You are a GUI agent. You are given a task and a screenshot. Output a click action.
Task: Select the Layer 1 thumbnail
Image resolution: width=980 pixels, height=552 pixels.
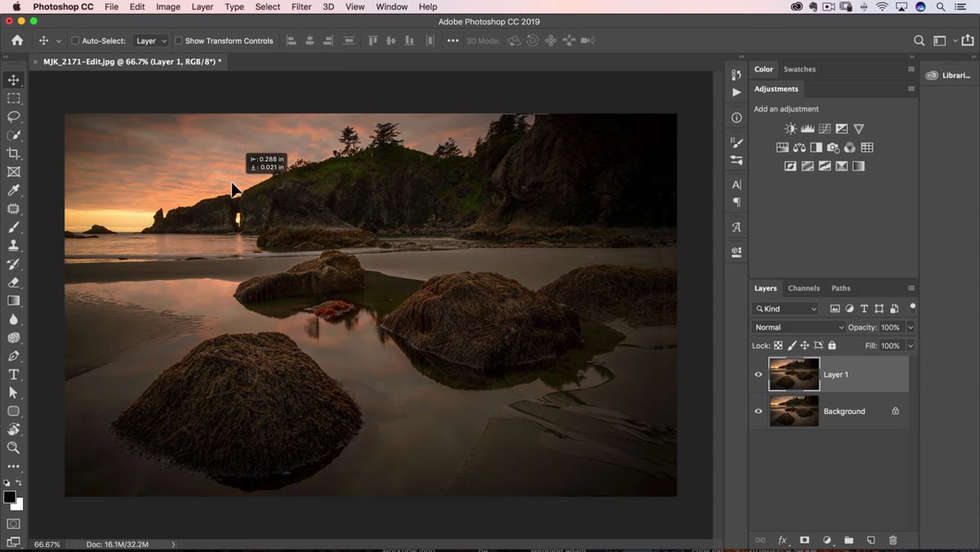tap(794, 375)
